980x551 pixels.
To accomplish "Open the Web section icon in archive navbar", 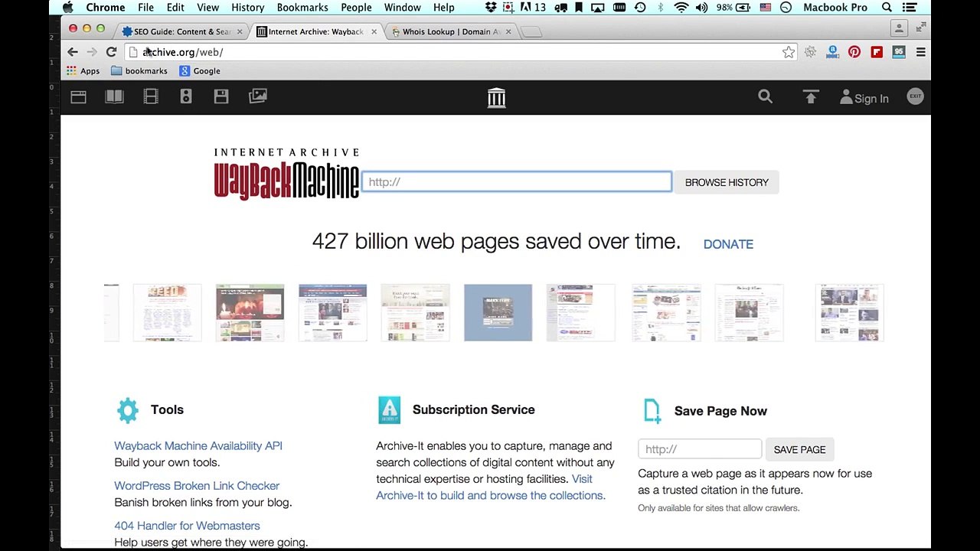I will click(78, 96).
